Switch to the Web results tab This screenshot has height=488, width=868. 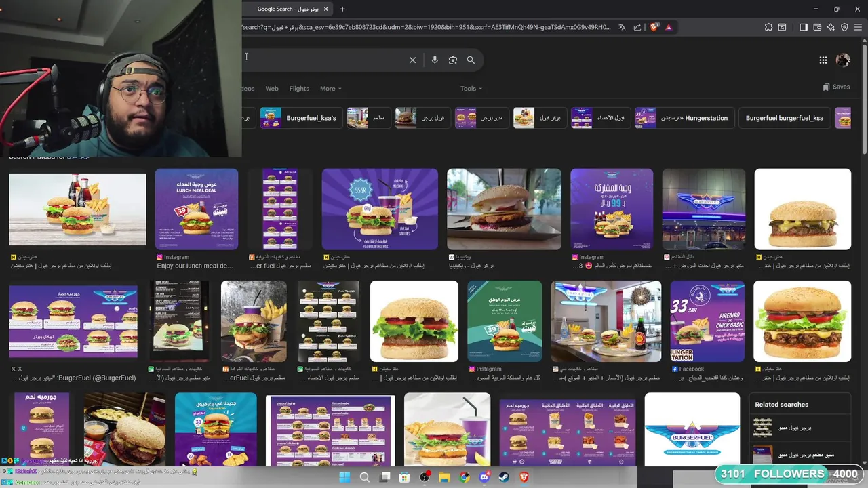(x=272, y=89)
